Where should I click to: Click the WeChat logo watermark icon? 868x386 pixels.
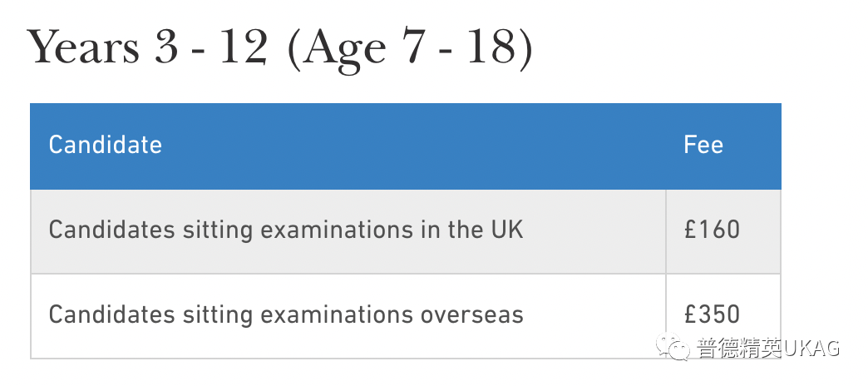point(673,347)
